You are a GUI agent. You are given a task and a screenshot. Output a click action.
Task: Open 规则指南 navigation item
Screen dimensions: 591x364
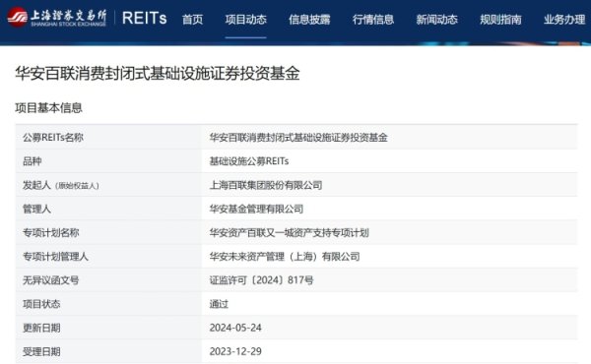[x=500, y=20]
